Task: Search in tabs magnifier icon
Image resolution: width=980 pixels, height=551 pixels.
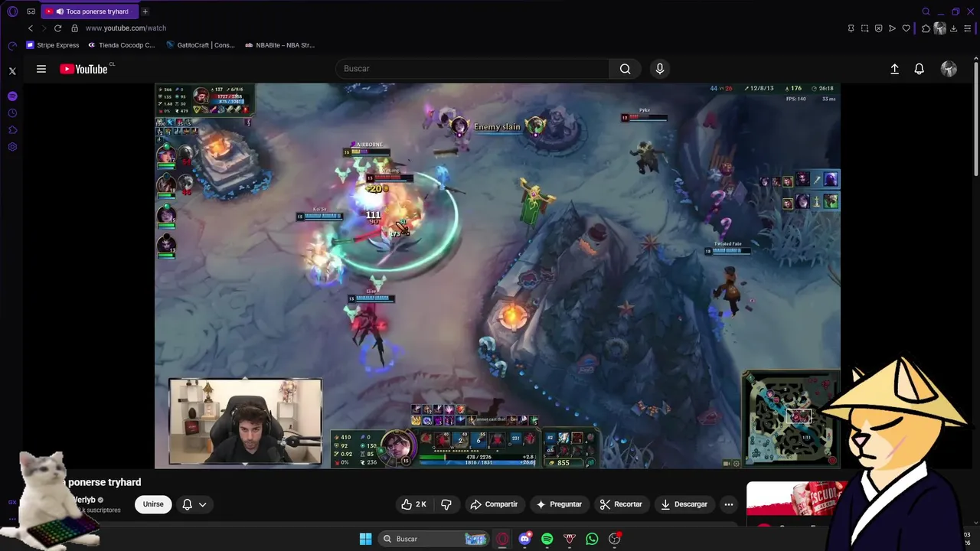Action: coord(926,11)
